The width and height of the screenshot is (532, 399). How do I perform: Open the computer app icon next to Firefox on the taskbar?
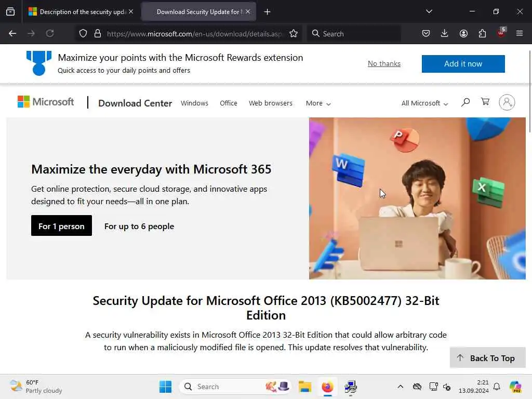[351, 387]
